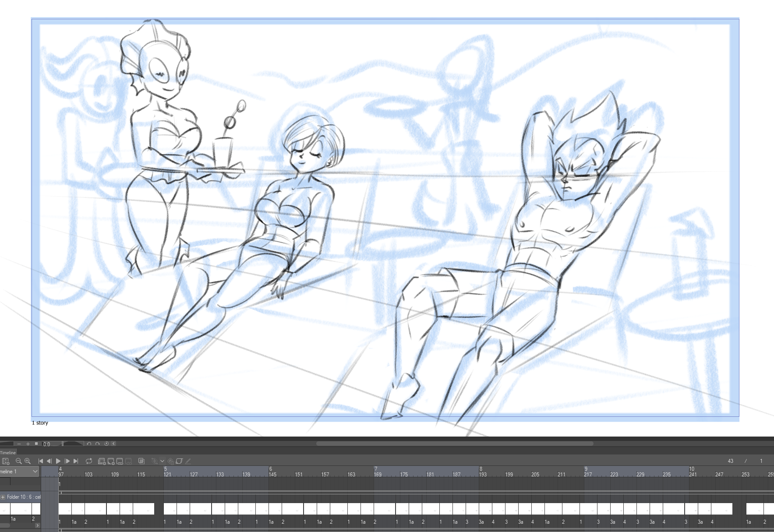Jump to the first frame
774x532 pixels.
tap(41, 461)
